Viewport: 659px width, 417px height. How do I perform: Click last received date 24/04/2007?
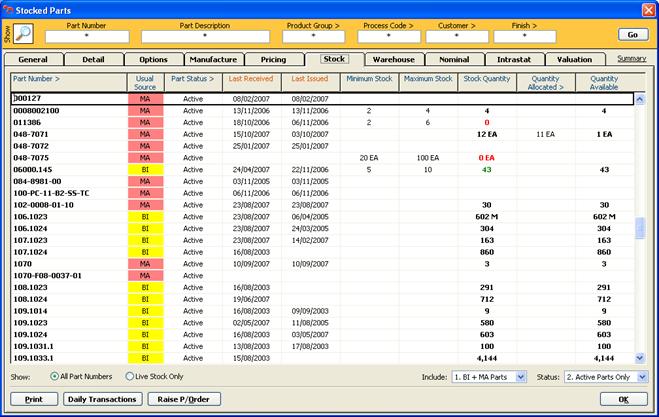[x=251, y=170]
